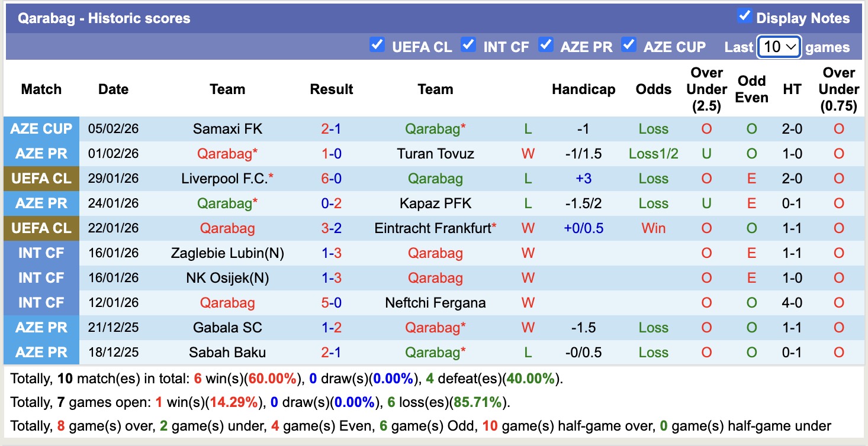Screen dimensions: 868x446
Task: Click the Loss odds entry for Turan Tovuz match
Action: point(653,153)
